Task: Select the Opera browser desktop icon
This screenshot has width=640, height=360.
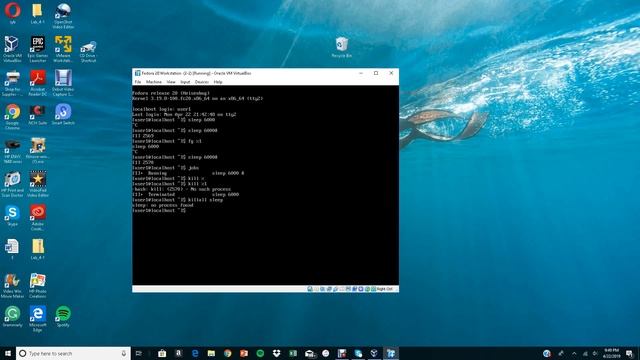Action: (x=12, y=13)
